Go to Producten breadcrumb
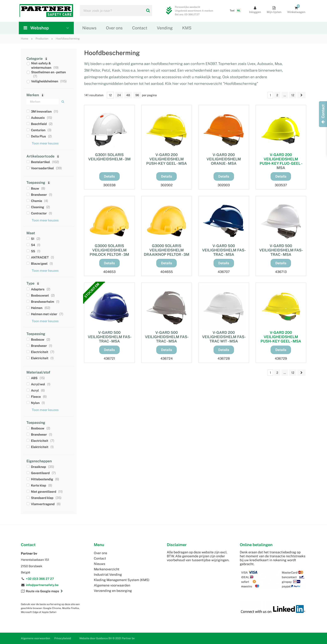Image resolution: width=327 pixels, height=644 pixels. (42, 39)
